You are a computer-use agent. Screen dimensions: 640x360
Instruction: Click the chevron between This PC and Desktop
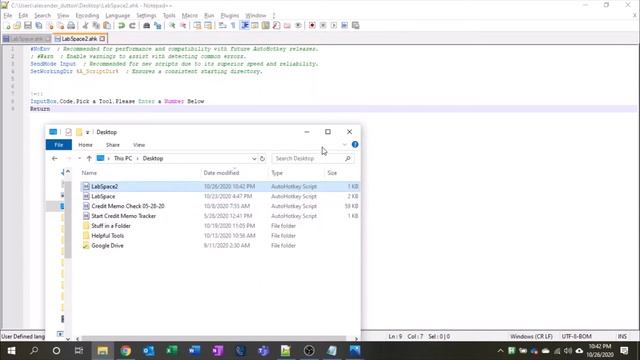coord(137,158)
